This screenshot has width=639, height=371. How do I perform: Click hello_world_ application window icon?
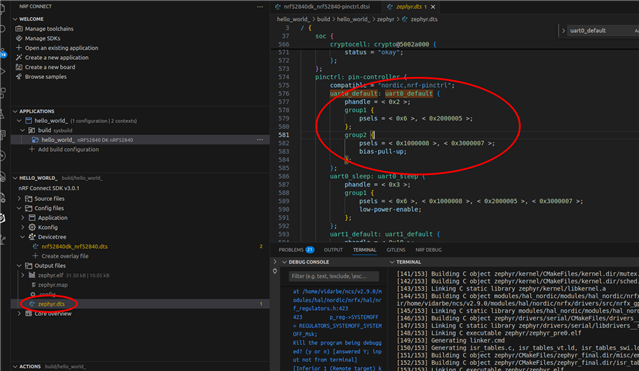click(29, 121)
